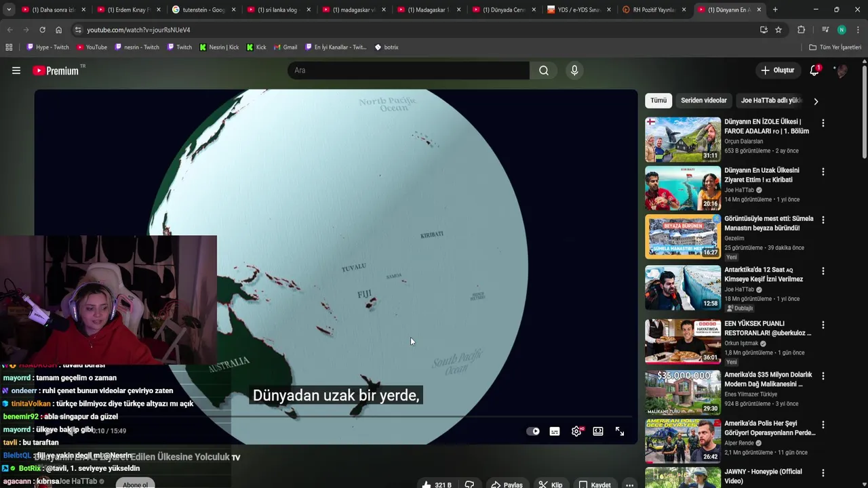Click the 'Enes Yılmazer Türkiye' channel name
The image size is (868, 488).
pos(751,394)
